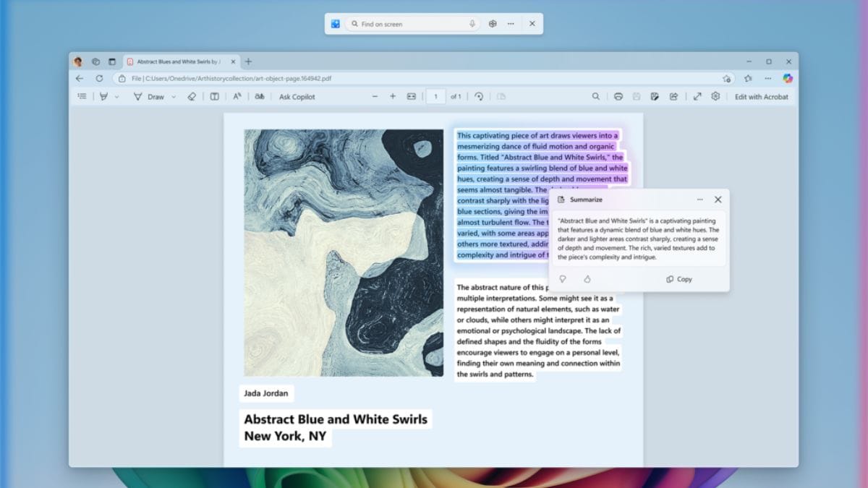The image size is (868, 488).
Task: Click the Fit to width icon
Action: [x=412, y=96]
